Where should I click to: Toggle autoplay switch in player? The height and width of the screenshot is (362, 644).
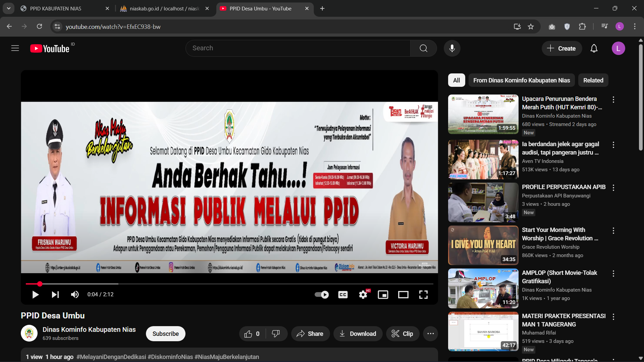click(x=321, y=295)
